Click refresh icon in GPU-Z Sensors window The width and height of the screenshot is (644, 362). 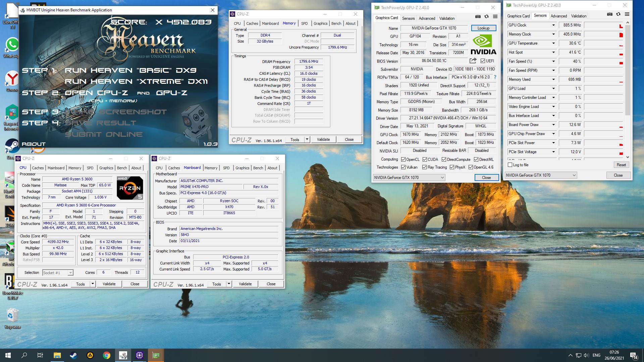coord(618,14)
